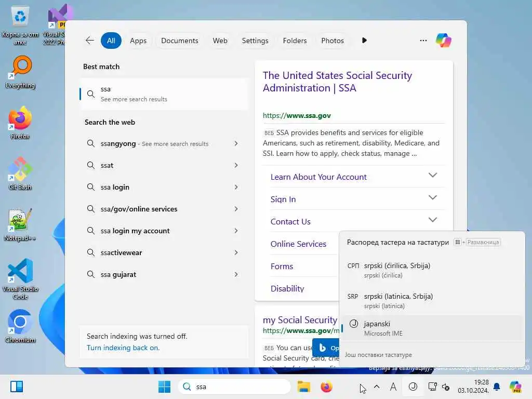This screenshot has width=532, height=399.
Task: Open the widgets taskbar icon
Action: pos(17,387)
